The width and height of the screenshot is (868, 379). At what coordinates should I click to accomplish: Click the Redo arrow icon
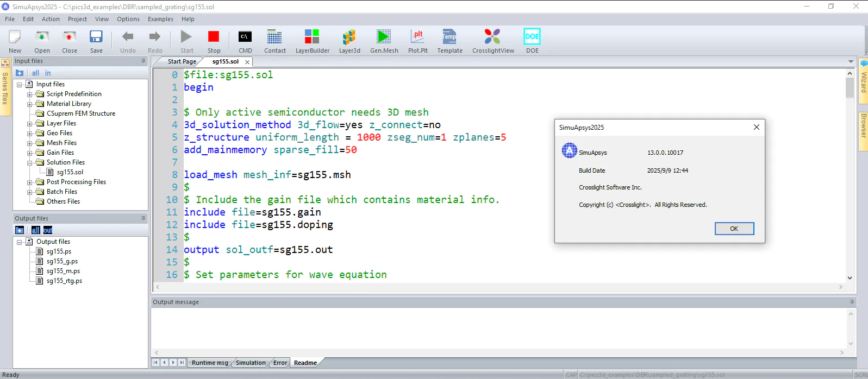(x=155, y=37)
